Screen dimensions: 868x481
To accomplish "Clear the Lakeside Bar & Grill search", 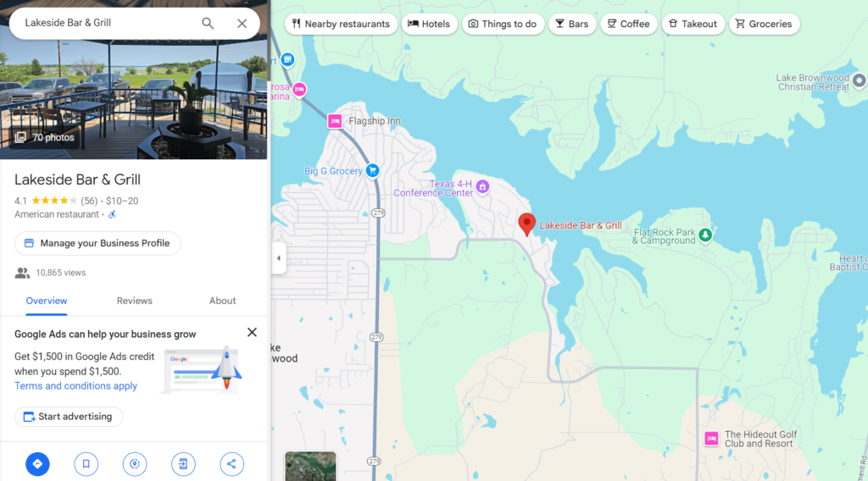I will (242, 23).
